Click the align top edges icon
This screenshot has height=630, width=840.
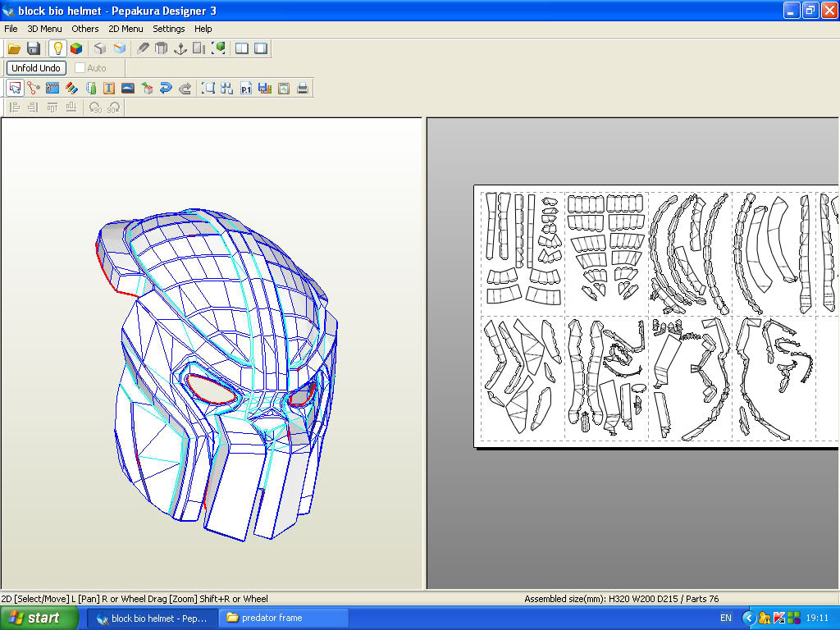tap(52, 107)
